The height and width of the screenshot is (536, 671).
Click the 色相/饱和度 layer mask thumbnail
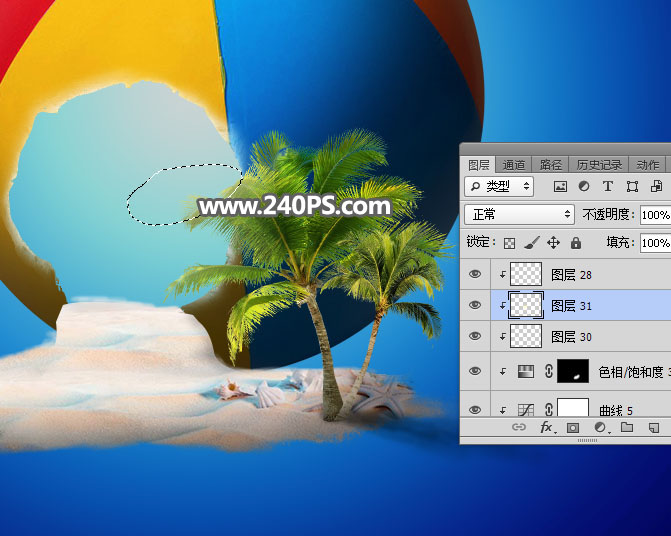573,371
